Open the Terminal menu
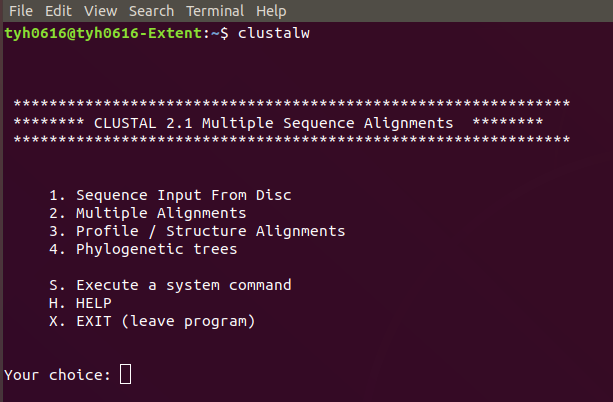This screenshot has width=613, height=402. [215, 11]
